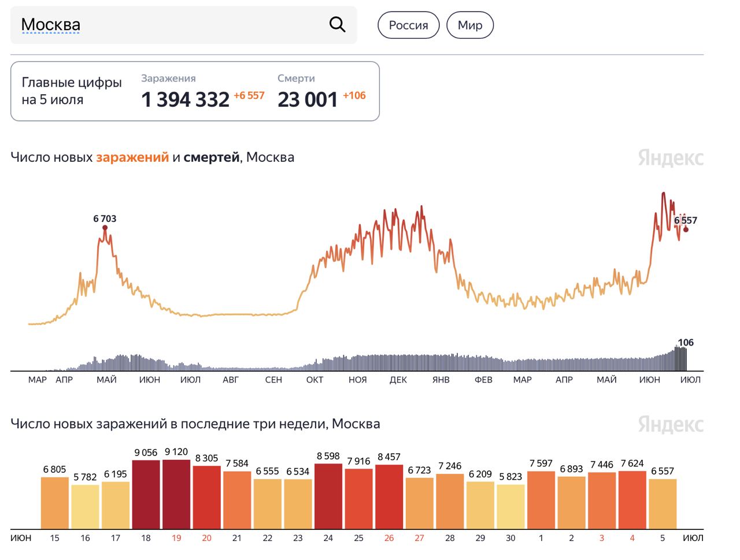Viewport: 740px width, 560px height.
Task: Select the June 20 bar with 8 305
Action: (x=206, y=498)
